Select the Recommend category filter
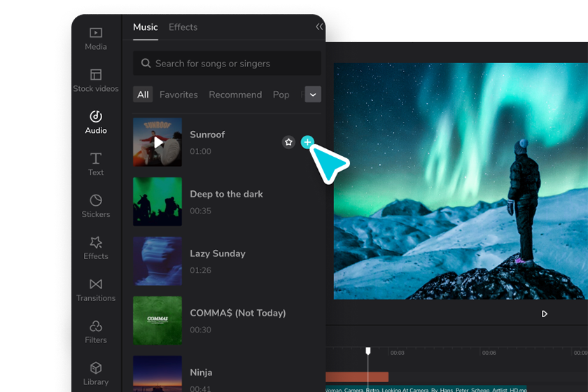 (235, 94)
